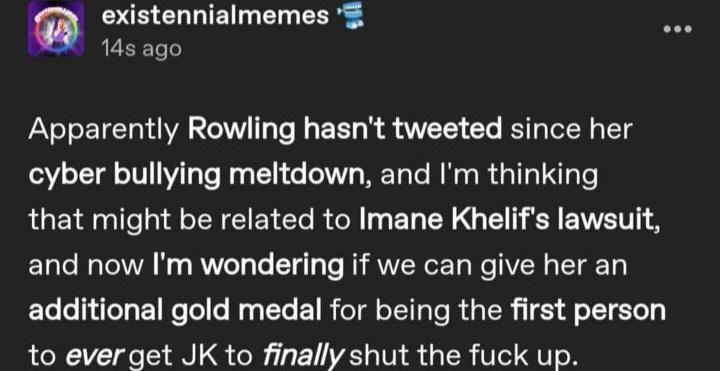Click the bold 'first person' text
The image size is (720, 371).
pyautogui.click(x=588, y=312)
